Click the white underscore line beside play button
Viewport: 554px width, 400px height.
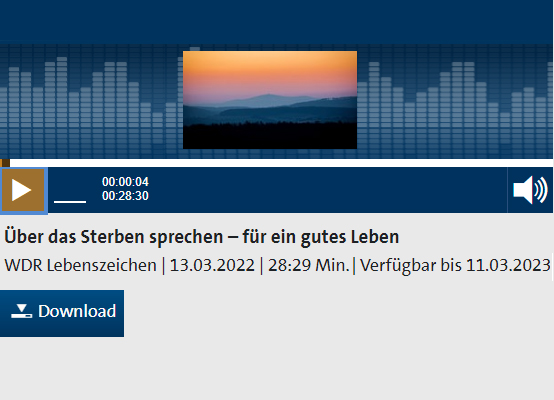tap(70, 201)
